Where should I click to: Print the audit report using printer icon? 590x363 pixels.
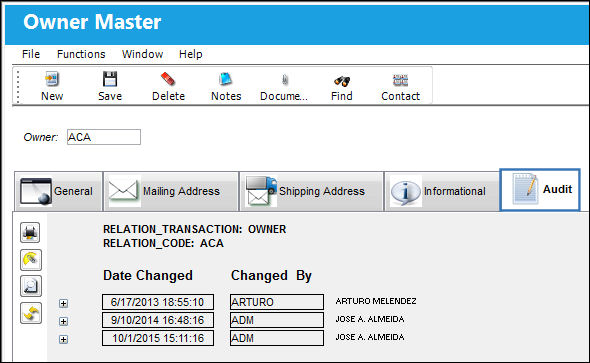(30, 232)
